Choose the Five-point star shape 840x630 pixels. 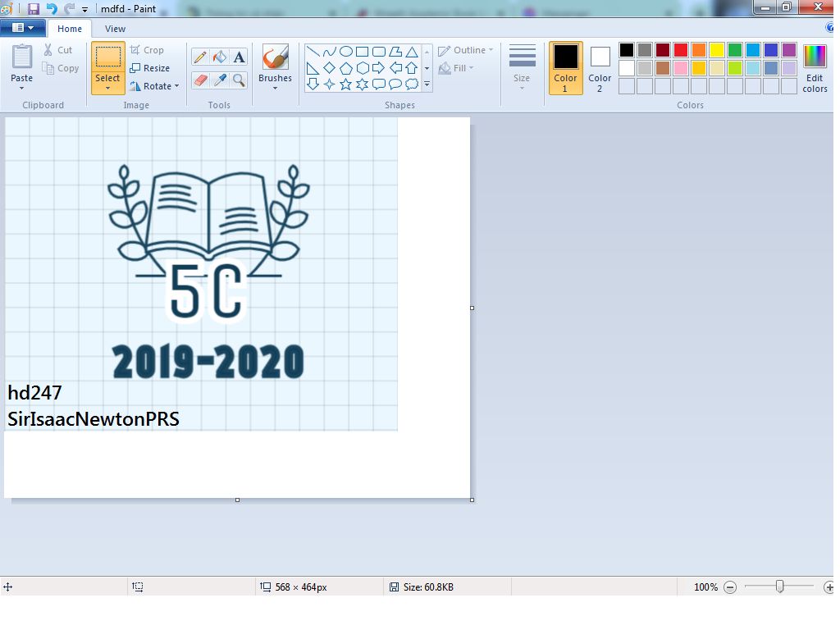(346, 84)
